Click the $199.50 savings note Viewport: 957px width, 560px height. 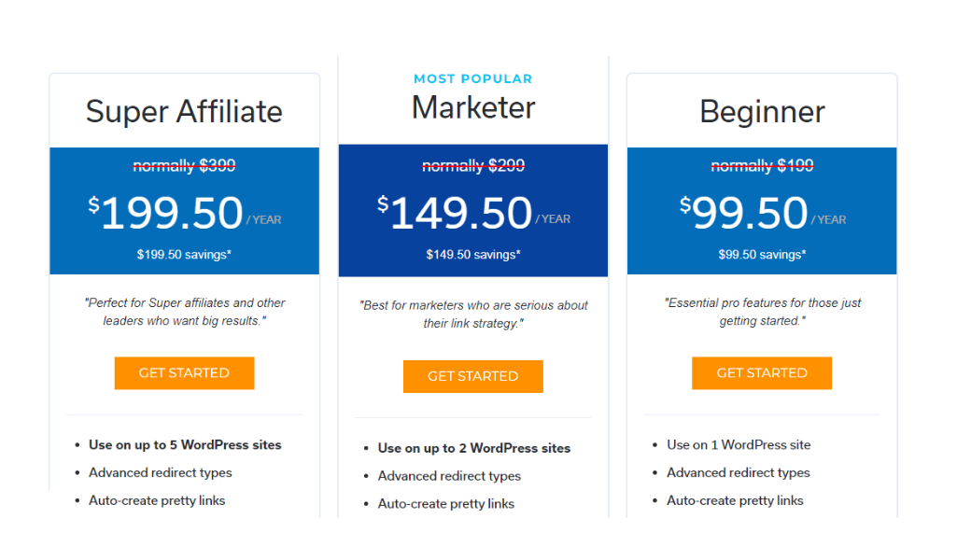click(x=184, y=255)
